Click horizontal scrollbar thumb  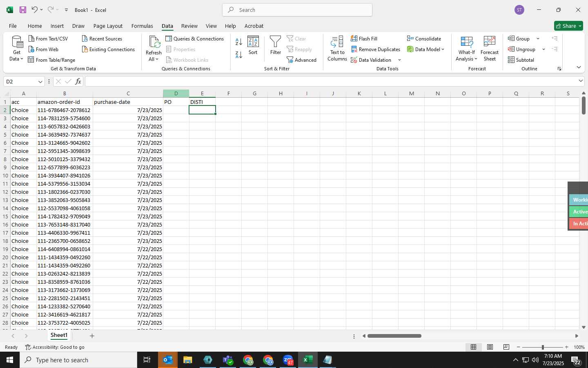[394, 336]
